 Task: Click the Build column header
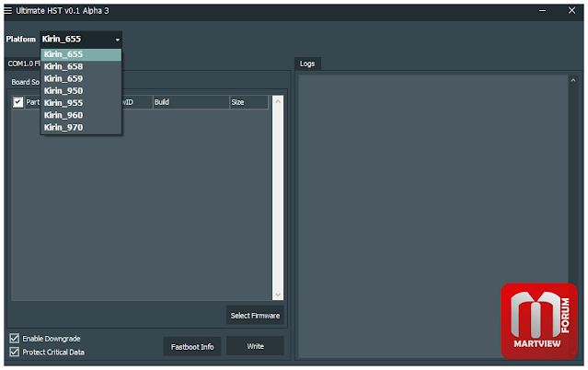coord(190,102)
